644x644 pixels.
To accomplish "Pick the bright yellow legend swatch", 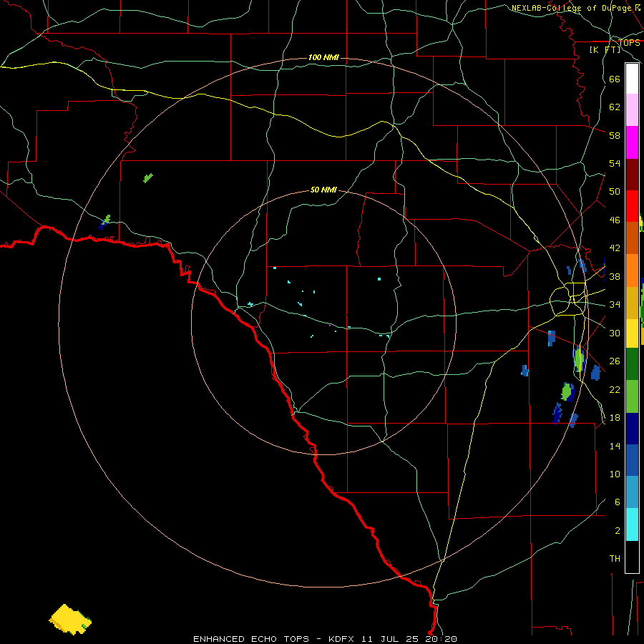I will pyautogui.click(x=632, y=333).
